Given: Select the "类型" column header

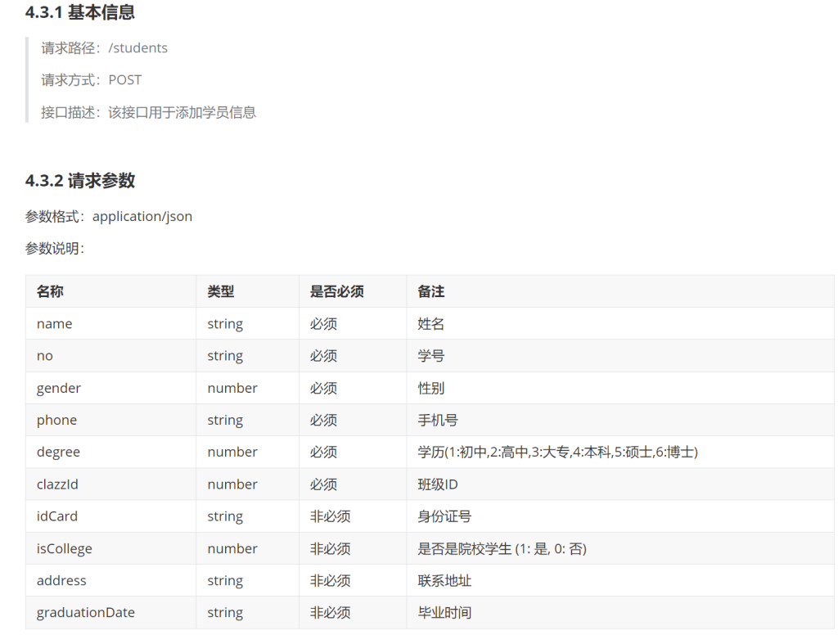Looking at the screenshot, I should click(x=221, y=291).
